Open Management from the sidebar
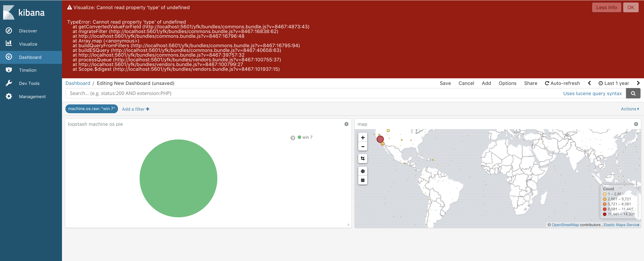The image size is (644, 261). pyautogui.click(x=32, y=96)
